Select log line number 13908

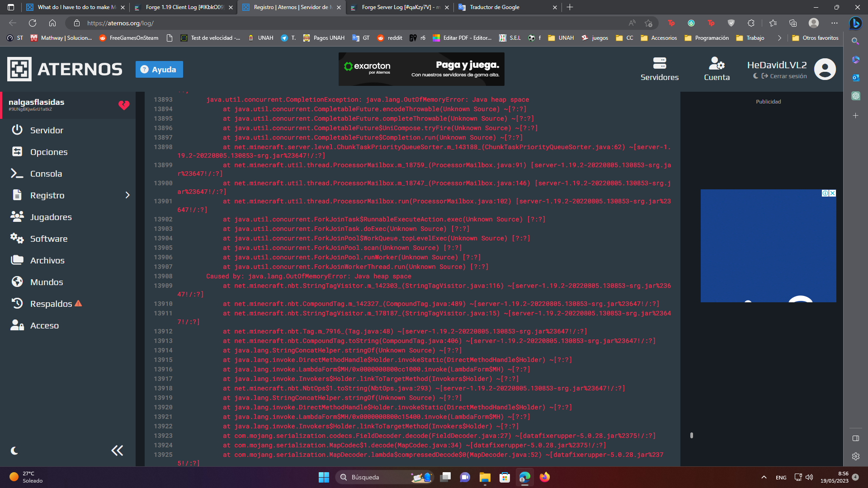coord(163,276)
